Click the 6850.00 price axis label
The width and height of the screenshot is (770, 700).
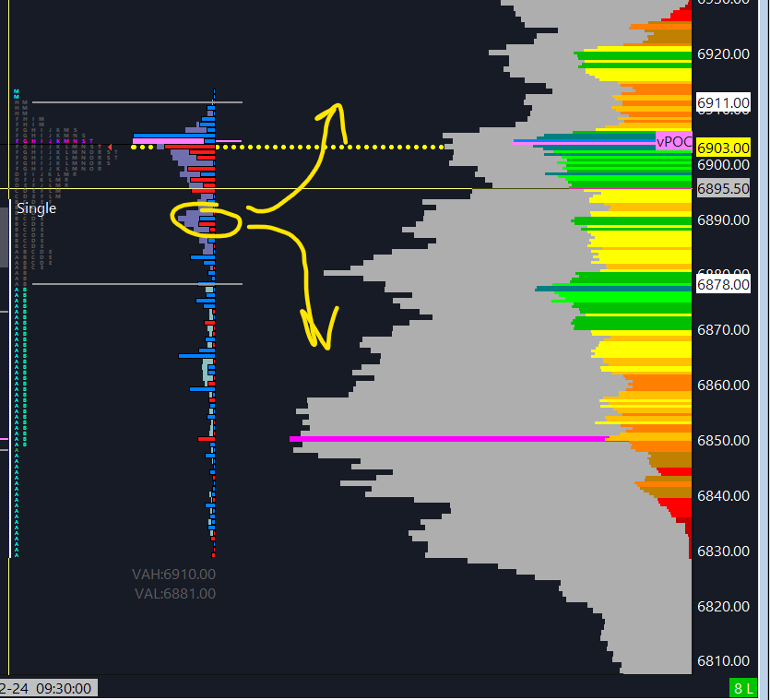723,440
